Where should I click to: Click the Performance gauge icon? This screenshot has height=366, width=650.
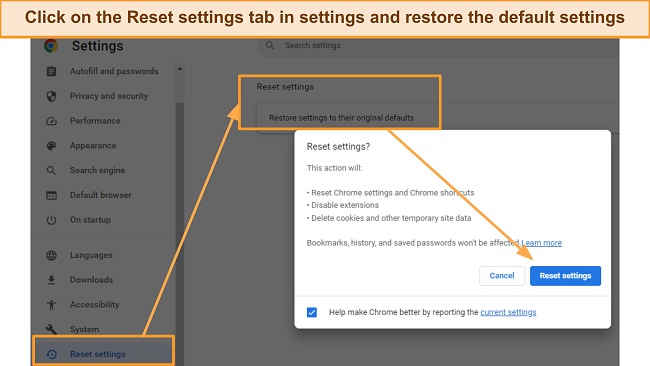point(51,121)
